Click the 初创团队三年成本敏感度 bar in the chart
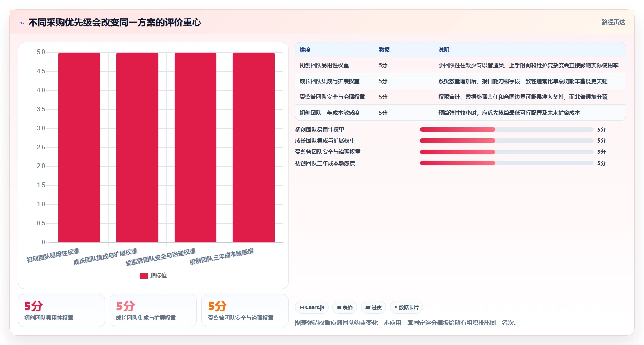 point(254,148)
